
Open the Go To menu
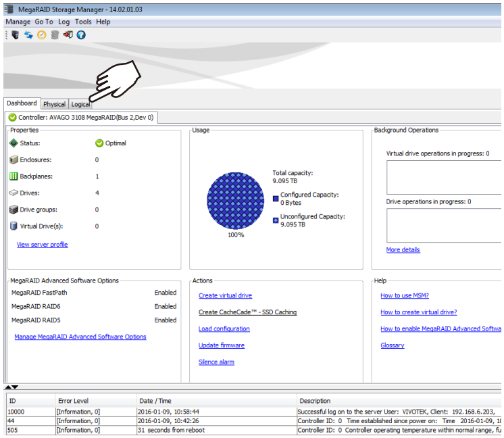(44, 22)
